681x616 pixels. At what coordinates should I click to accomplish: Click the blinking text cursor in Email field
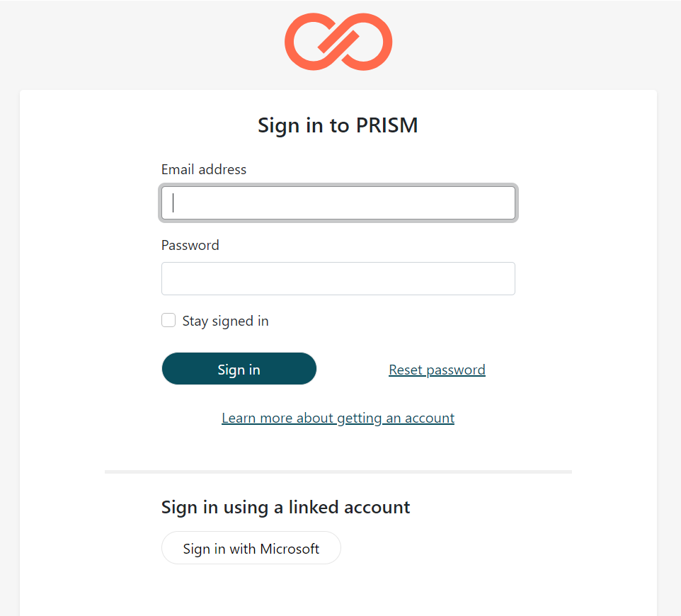tap(173, 203)
